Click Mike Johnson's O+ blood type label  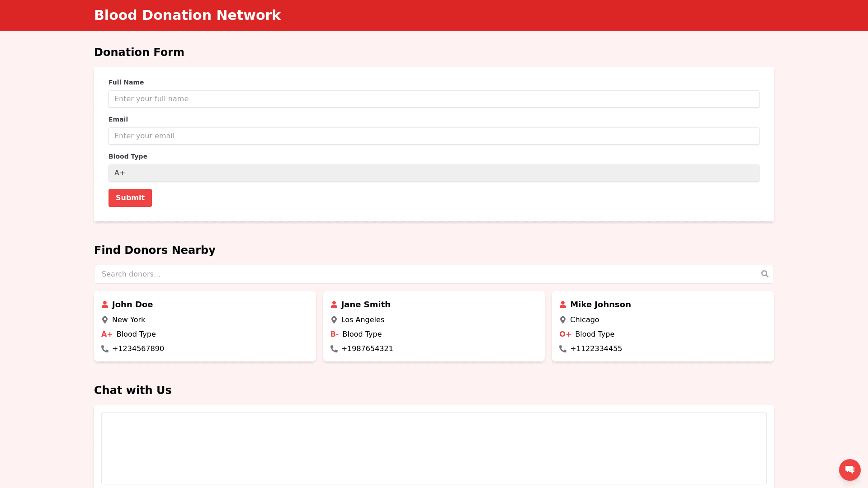coord(565,334)
